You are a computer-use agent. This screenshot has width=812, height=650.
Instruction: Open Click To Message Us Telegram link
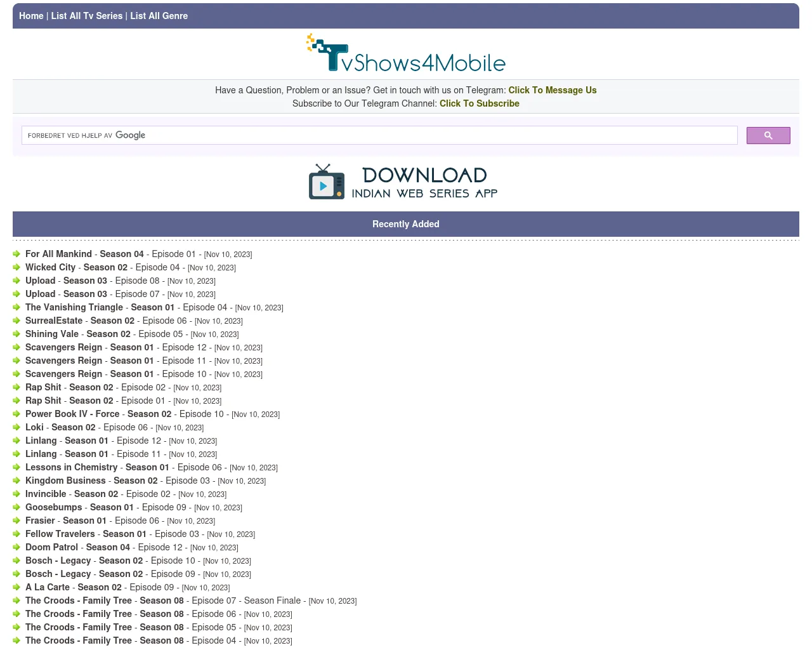(552, 90)
